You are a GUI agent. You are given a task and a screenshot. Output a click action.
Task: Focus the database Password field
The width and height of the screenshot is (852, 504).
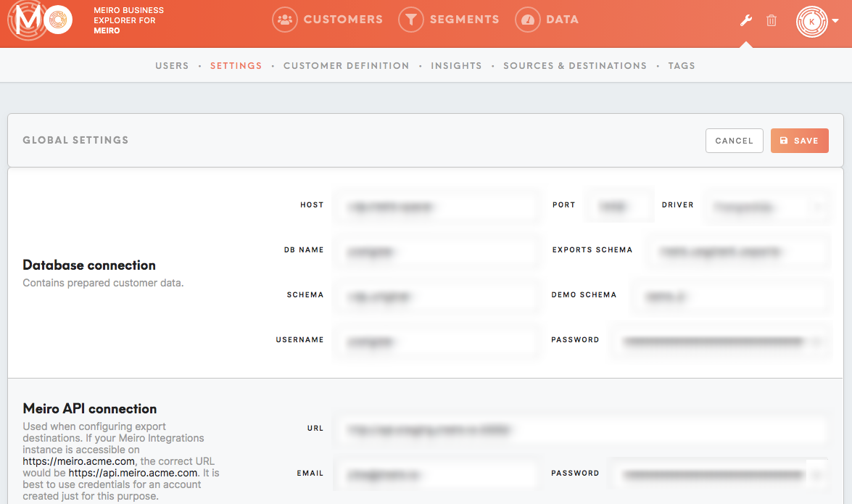(x=721, y=342)
